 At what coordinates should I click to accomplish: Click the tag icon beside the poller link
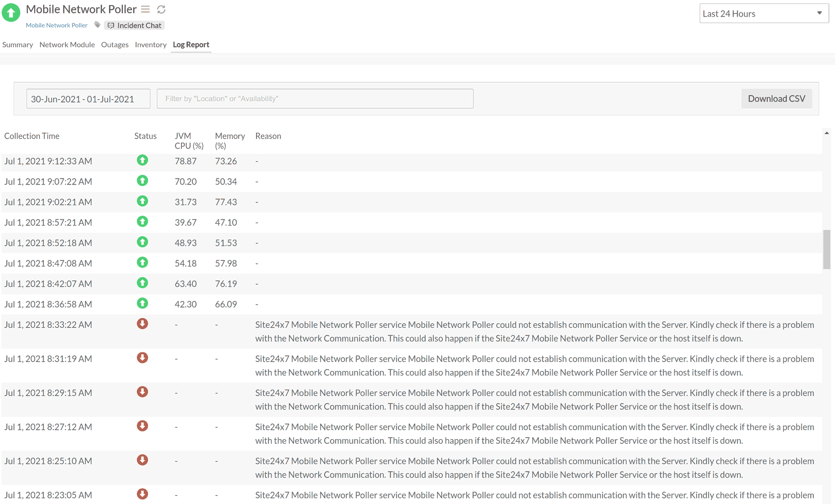click(97, 25)
